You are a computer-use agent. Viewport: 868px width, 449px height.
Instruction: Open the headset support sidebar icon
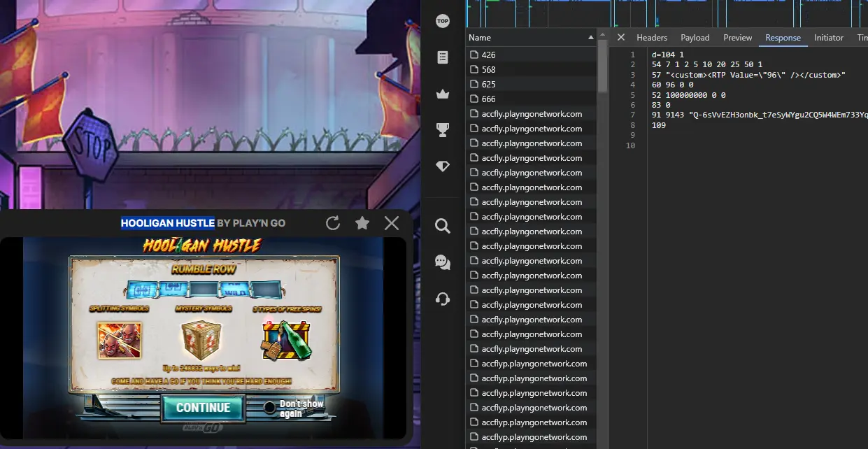pyautogui.click(x=442, y=299)
